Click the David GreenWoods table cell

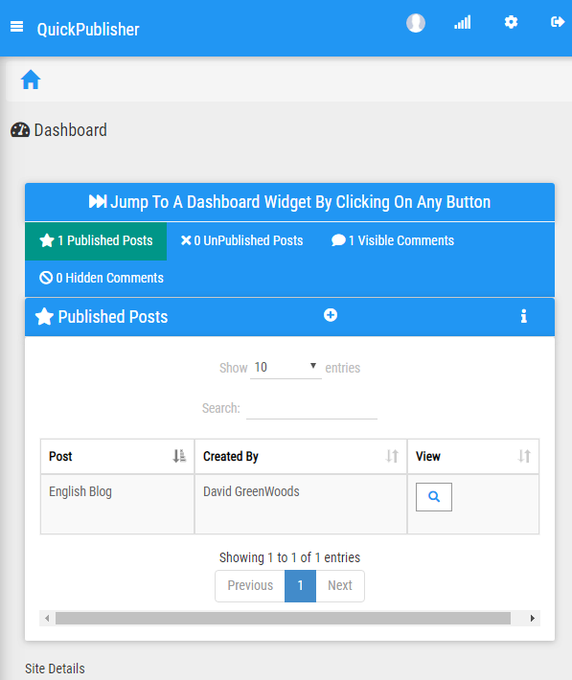tap(301, 504)
